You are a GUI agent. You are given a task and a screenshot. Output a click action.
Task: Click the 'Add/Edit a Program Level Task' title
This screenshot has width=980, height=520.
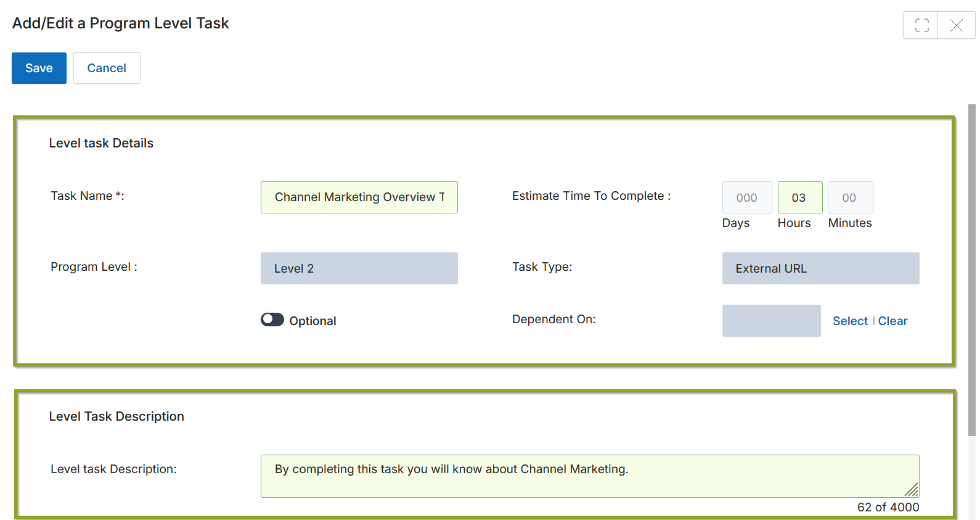click(x=121, y=23)
